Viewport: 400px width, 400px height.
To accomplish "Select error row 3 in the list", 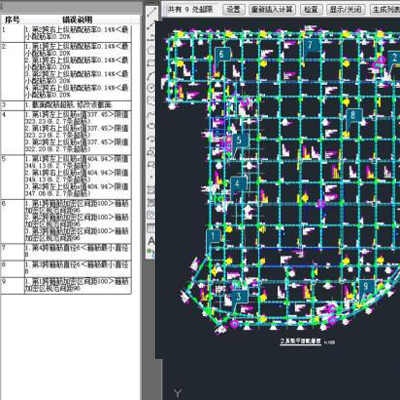I will 66,105.
